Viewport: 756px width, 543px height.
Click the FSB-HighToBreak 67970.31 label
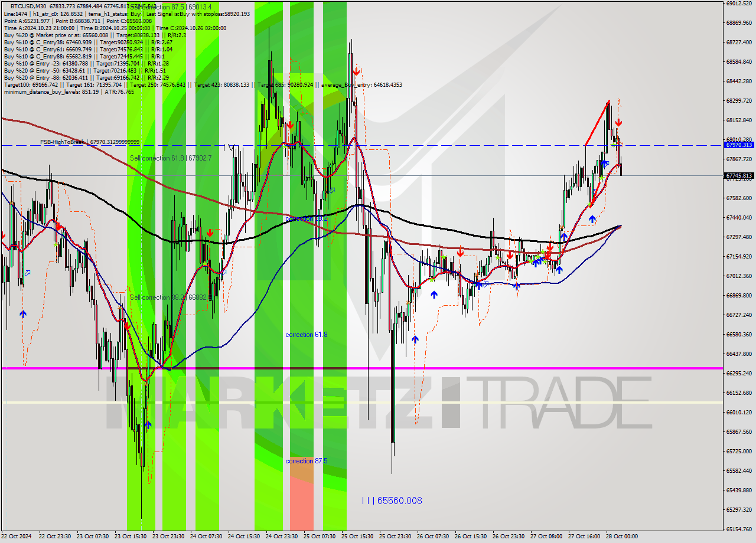(x=90, y=142)
